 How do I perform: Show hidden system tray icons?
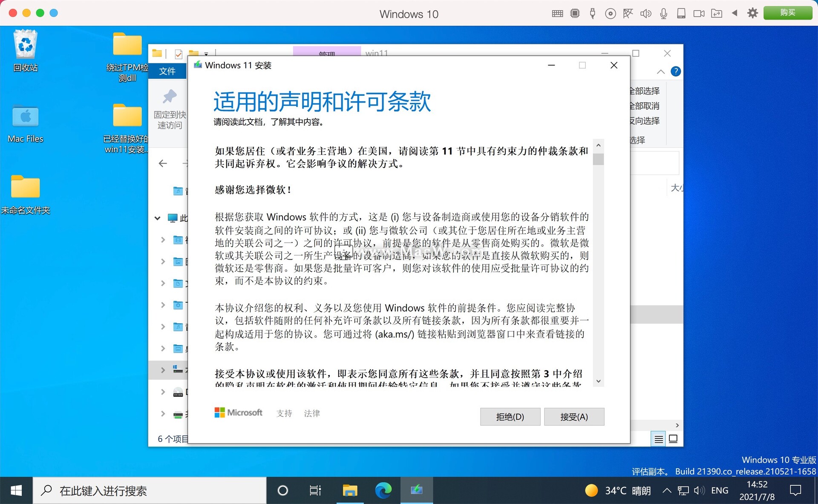point(667,490)
